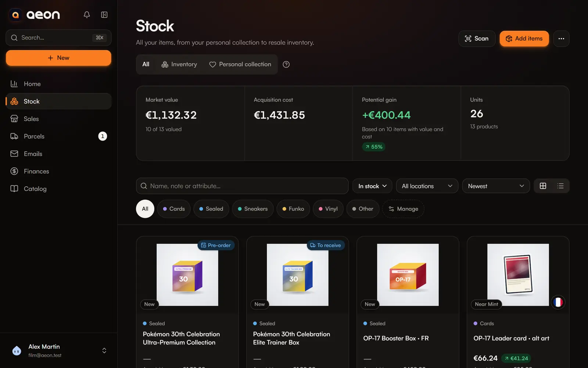Image resolution: width=588 pixels, height=368 pixels.
Task: Open OP-17 Leader card image
Action: click(x=518, y=275)
